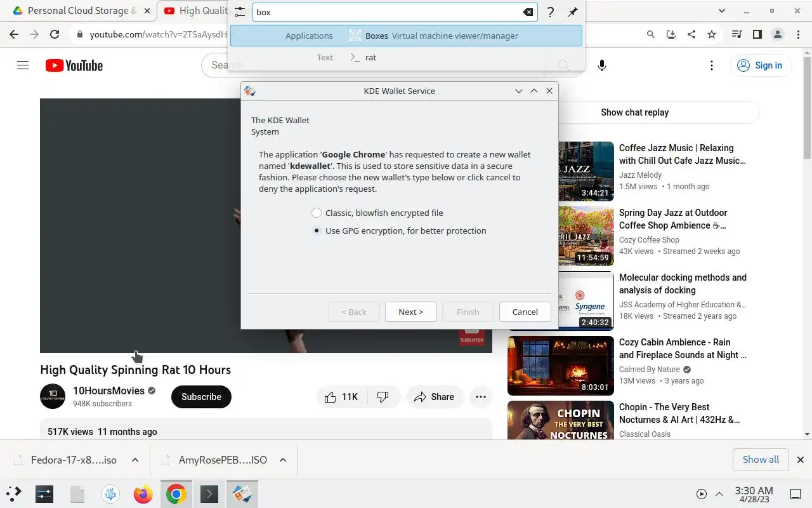Switch to KDE Wallet taskbar entry
Screen dimensions: 812x508
tap(242, 493)
